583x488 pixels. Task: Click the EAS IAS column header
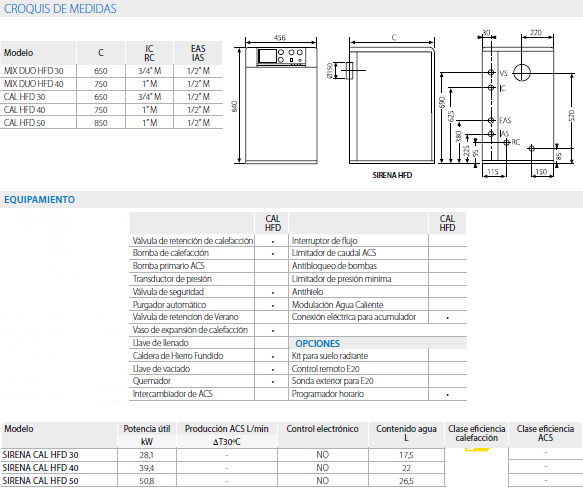(x=198, y=53)
